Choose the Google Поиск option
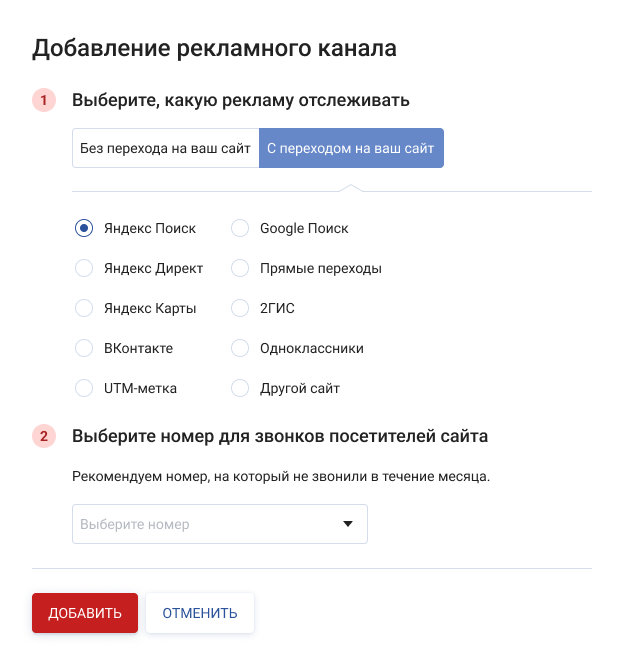Screen dimensions: 624x665 (x=240, y=228)
